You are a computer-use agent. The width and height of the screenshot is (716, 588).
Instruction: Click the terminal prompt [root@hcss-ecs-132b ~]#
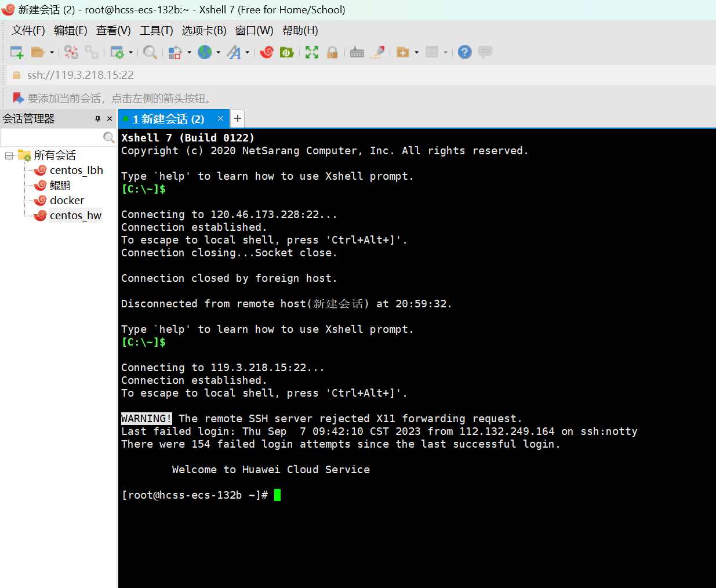point(195,495)
